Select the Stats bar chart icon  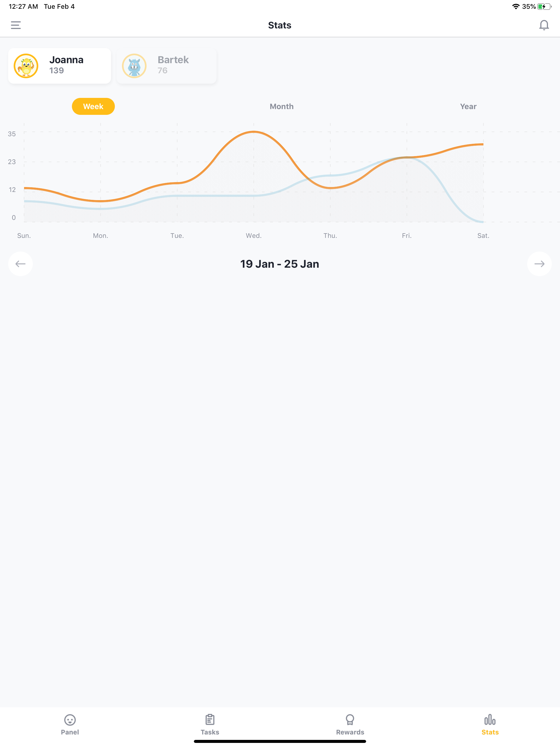click(x=490, y=719)
